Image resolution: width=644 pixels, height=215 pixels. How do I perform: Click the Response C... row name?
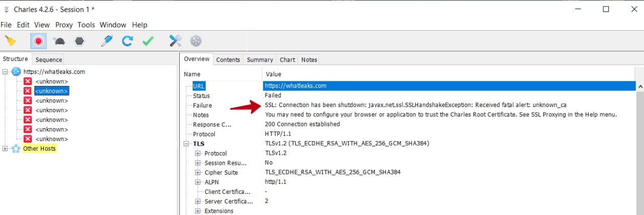pyautogui.click(x=212, y=125)
